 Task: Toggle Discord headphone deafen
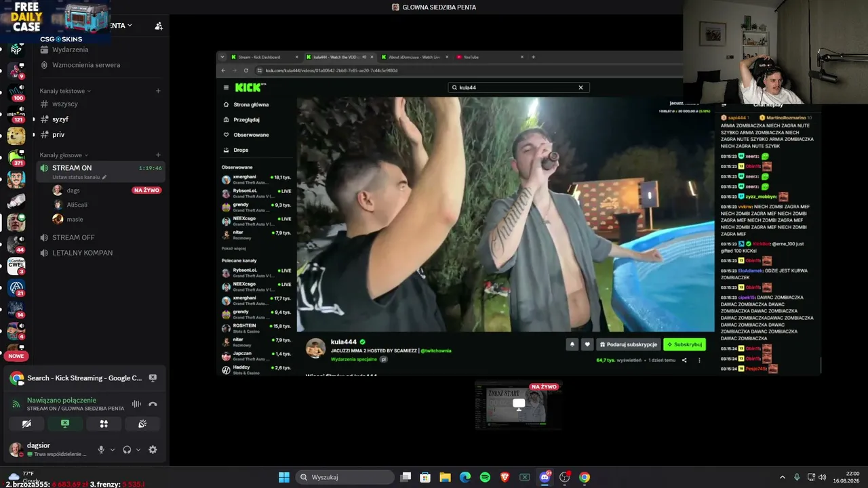pos(127,449)
